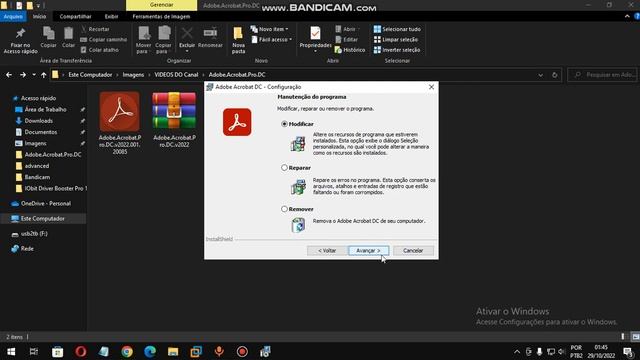Click Selecionar tudo

click(x=397, y=29)
